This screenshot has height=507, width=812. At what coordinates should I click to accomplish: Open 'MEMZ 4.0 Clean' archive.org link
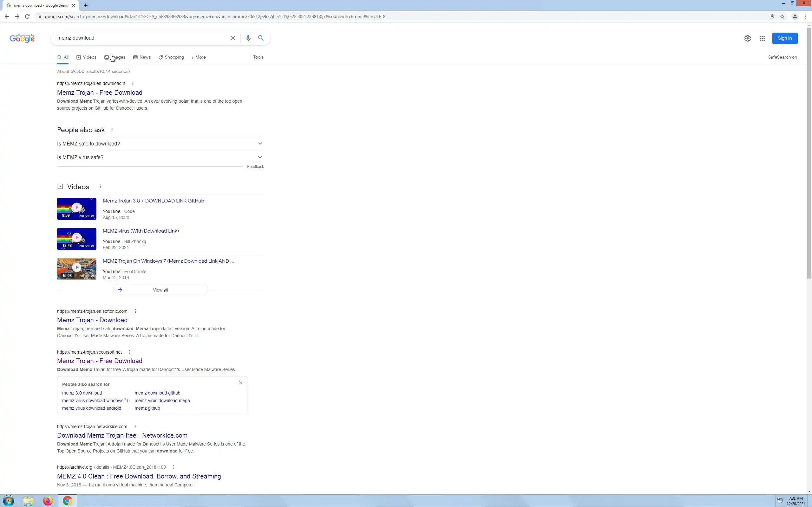139,476
